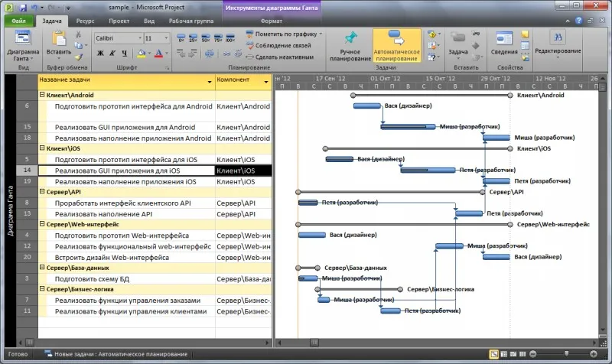This screenshot has width=612, height=364.
Task: Apply bold formatting with the Ж button
Action: (x=100, y=53)
